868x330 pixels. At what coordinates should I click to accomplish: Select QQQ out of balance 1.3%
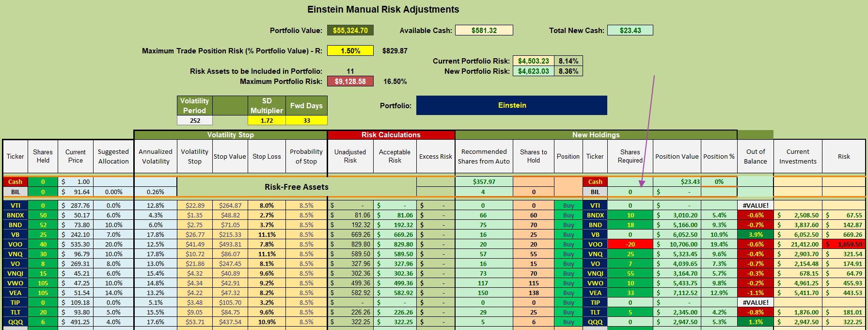755,322
